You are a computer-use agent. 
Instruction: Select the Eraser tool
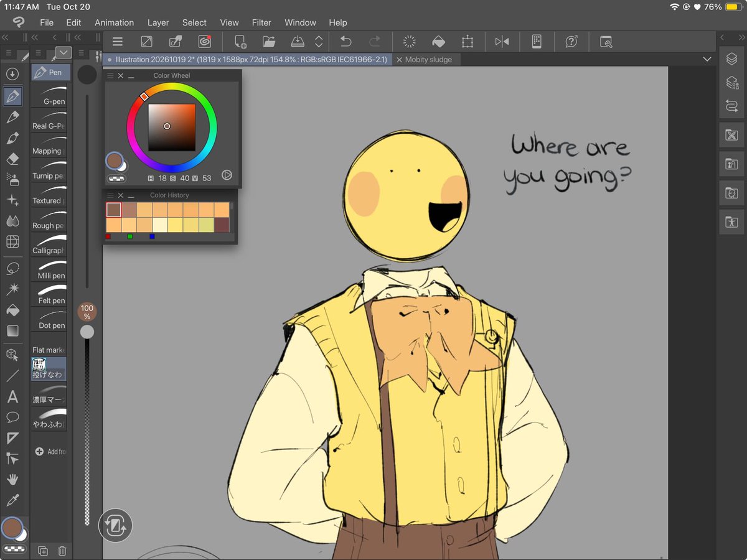point(12,159)
